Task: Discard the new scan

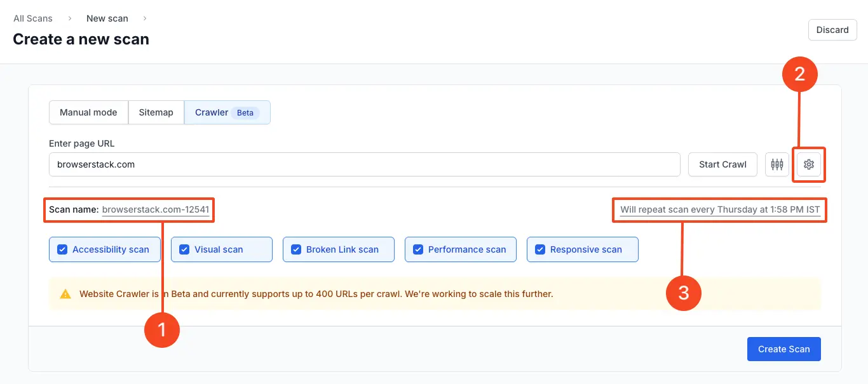Action: pyautogui.click(x=832, y=30)
